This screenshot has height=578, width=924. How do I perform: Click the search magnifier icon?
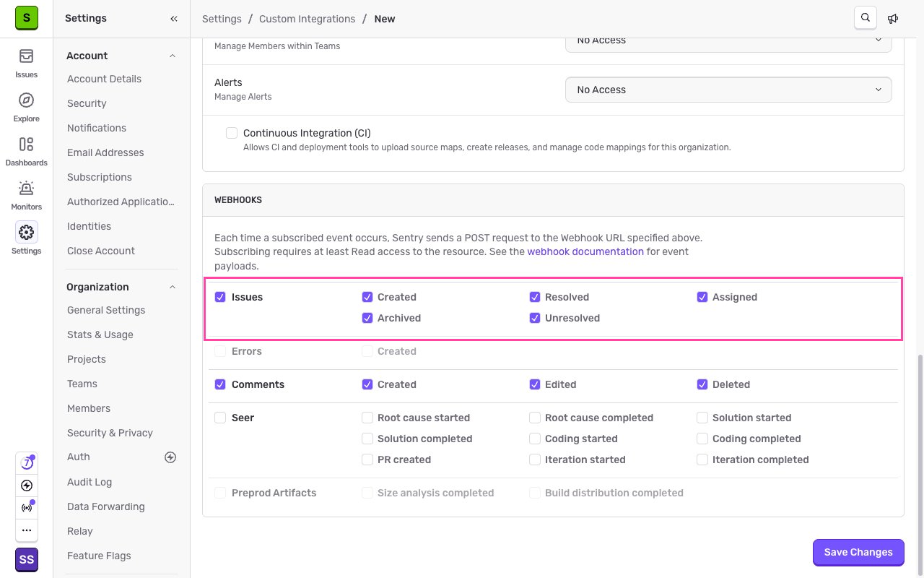pyautogui.click(x=866, y=18)
